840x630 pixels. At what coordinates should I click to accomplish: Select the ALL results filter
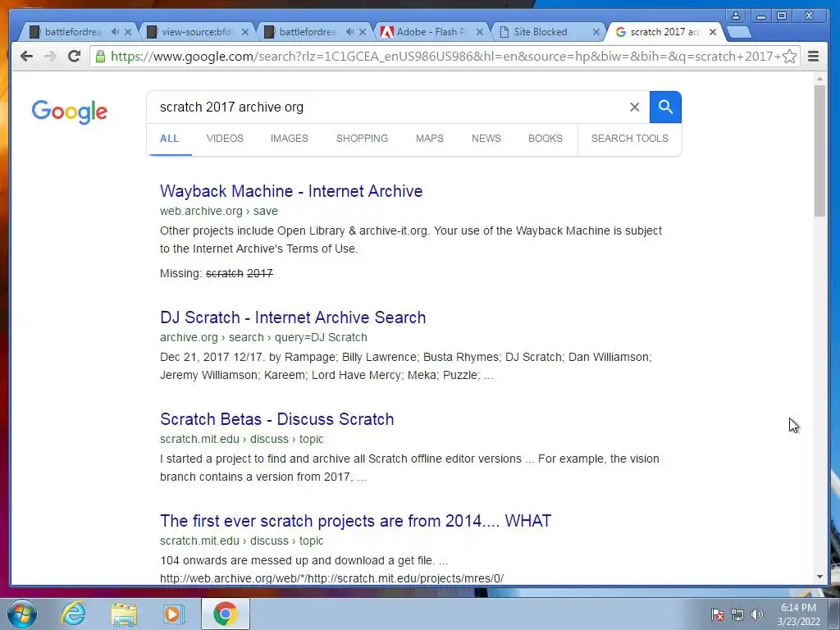click(x=169, y=138)
